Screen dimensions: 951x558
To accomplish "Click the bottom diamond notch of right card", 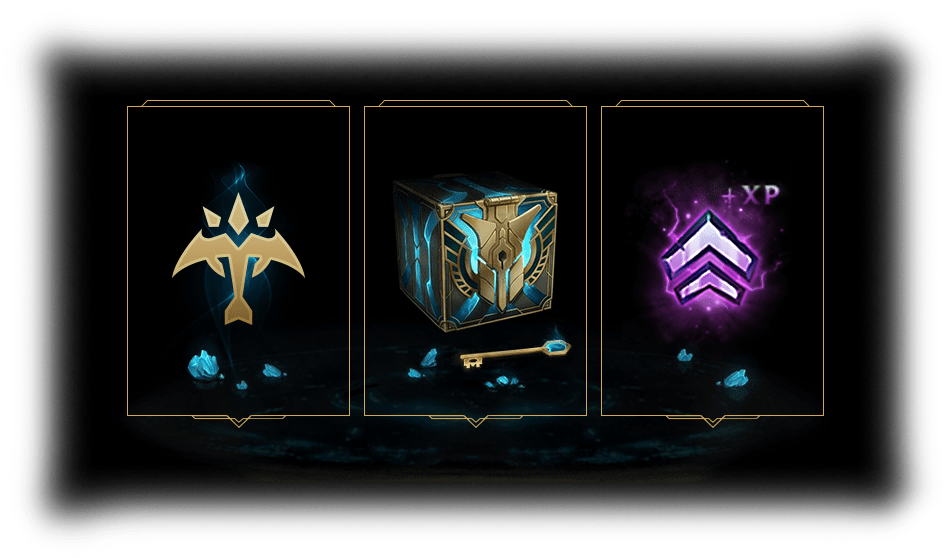I will click(x=713, y=421).
